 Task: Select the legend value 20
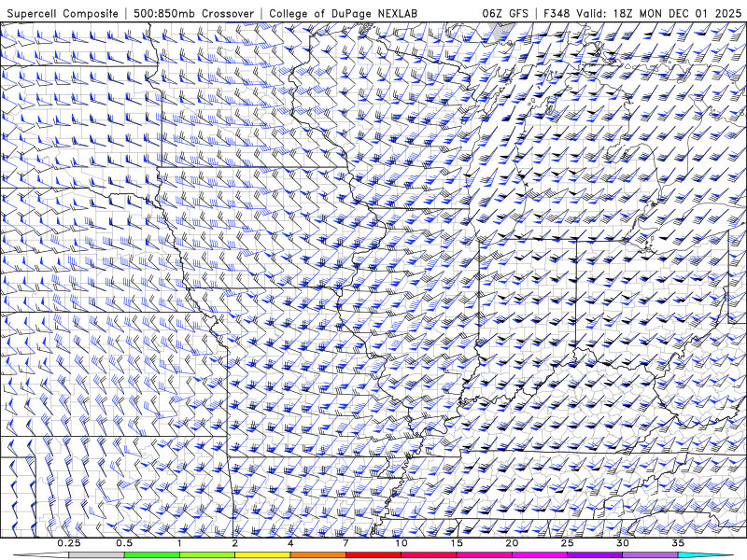512,543
